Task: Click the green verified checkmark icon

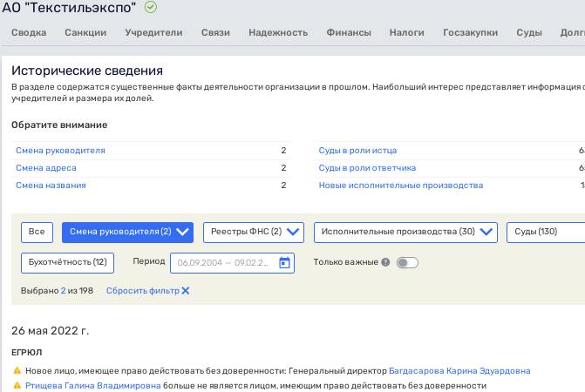Action: (151, 7)
